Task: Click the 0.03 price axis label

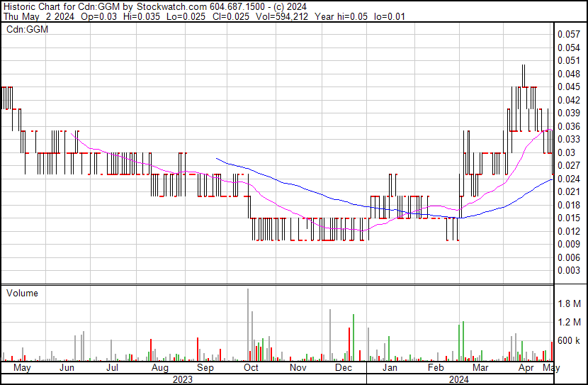Action: click(x=566, y=152)
